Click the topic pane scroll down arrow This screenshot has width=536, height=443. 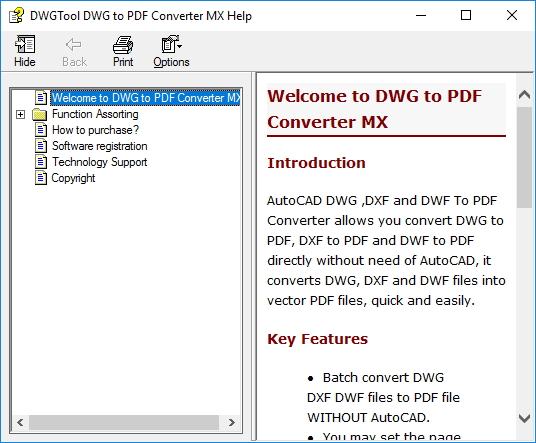(x=524, y=418)
